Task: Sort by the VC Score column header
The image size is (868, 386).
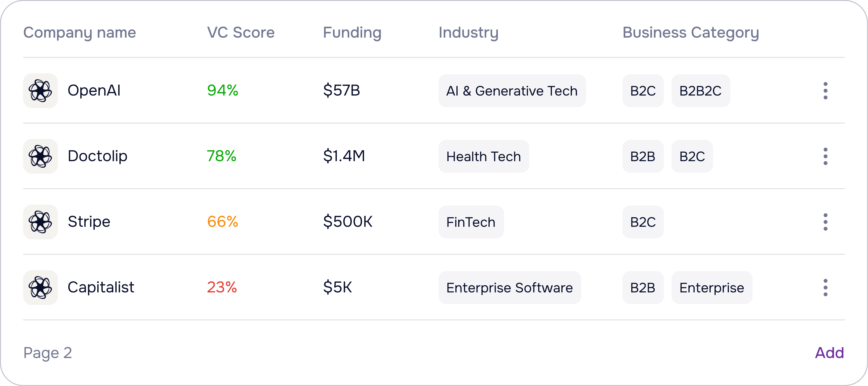Action: pos(241,32)
